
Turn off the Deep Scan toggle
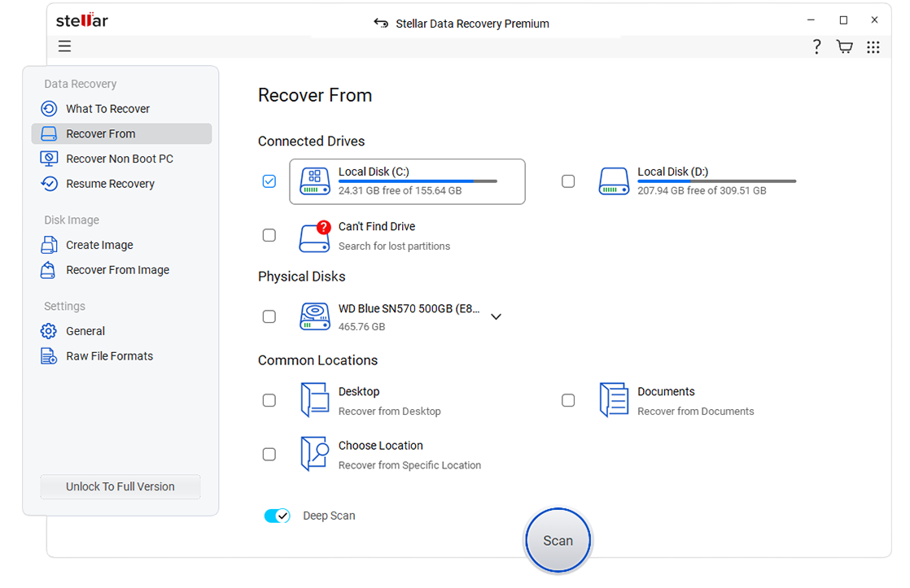[277, 516]
